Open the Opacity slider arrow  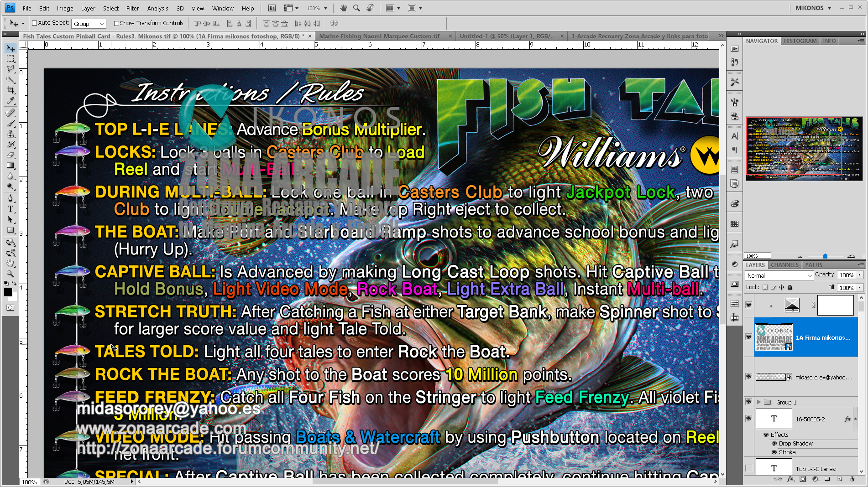[x=860, y=275]
